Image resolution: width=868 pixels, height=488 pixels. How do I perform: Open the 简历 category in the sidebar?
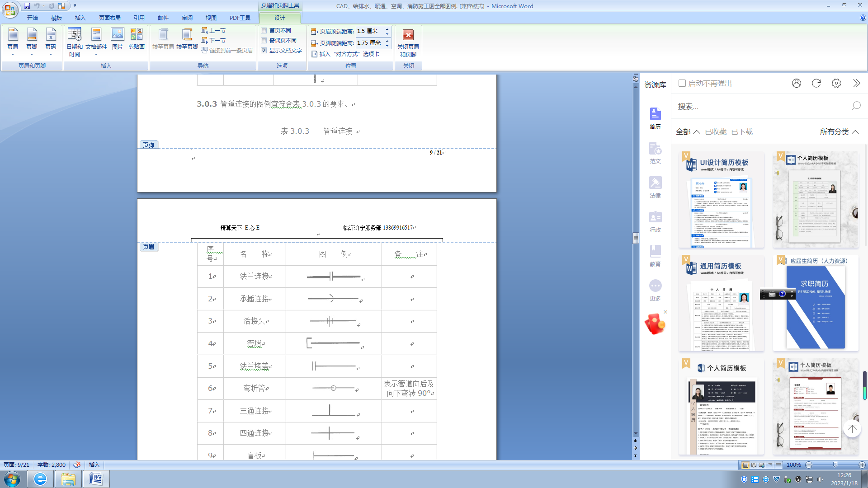tap(655, 118)
